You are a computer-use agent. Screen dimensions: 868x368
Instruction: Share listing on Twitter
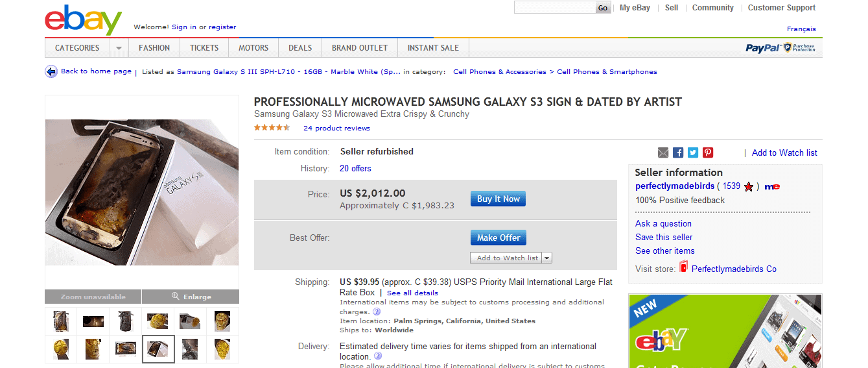pos(693,153)
